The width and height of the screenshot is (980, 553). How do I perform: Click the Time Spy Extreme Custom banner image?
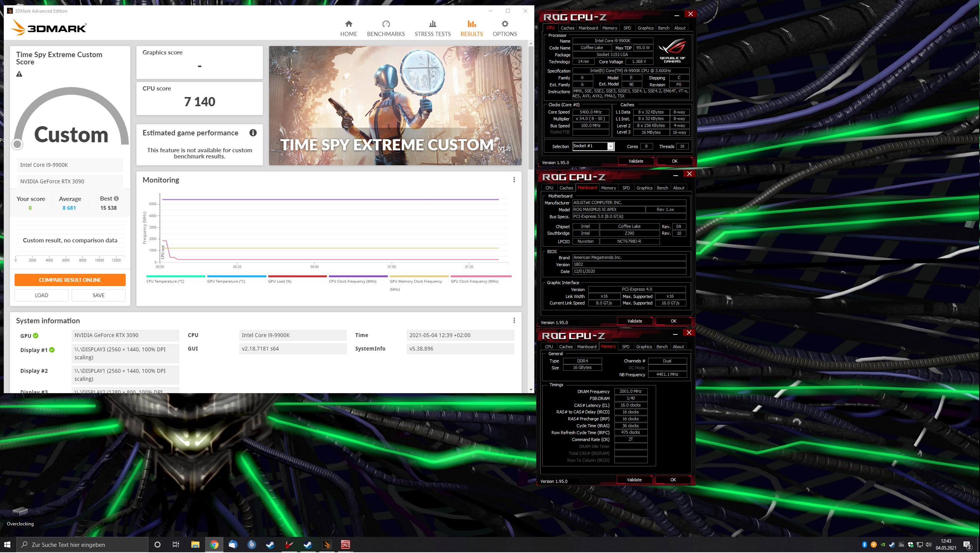pyautogui.click(x=395, y=106)
